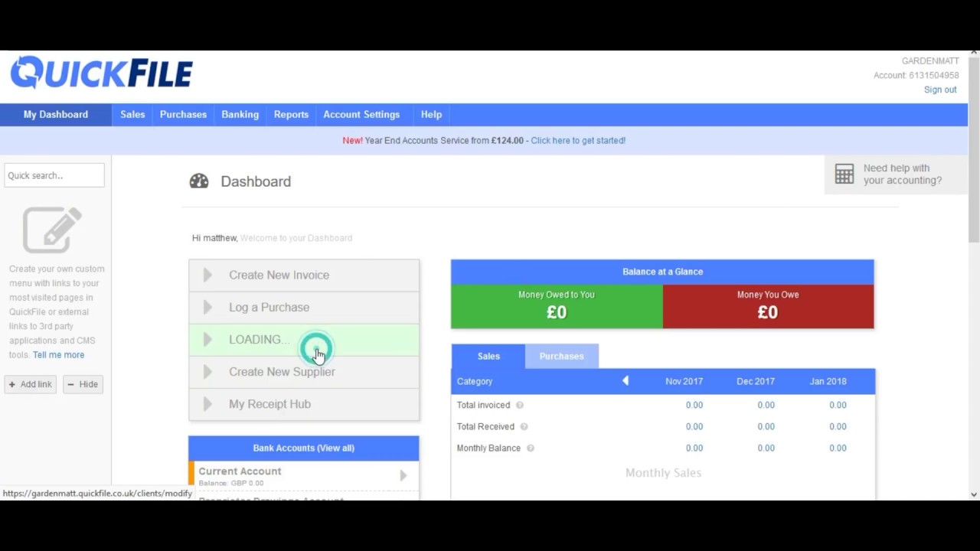
Task: Open the Purchases menu in the navigation bar
Action: [183, 115]
